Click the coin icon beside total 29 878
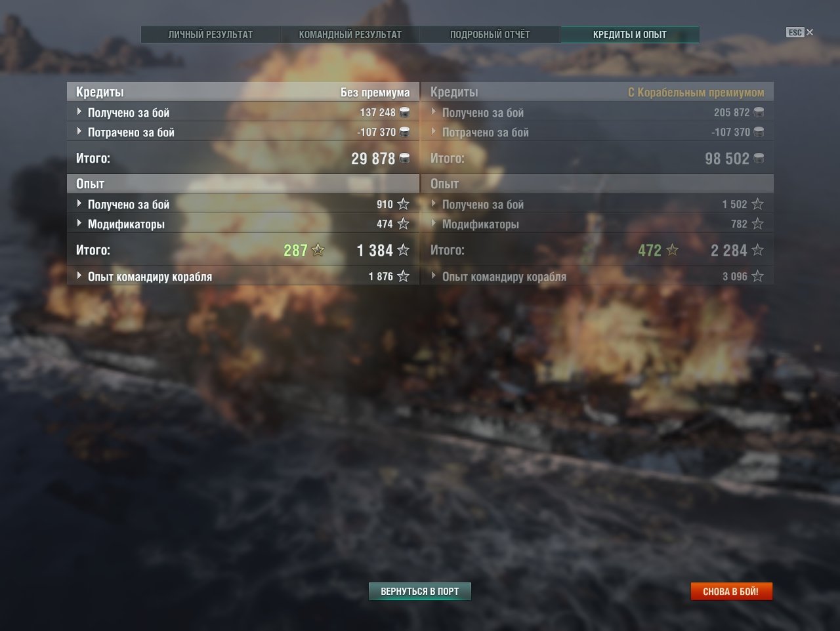The image size is (840, 631). (404, 158)
